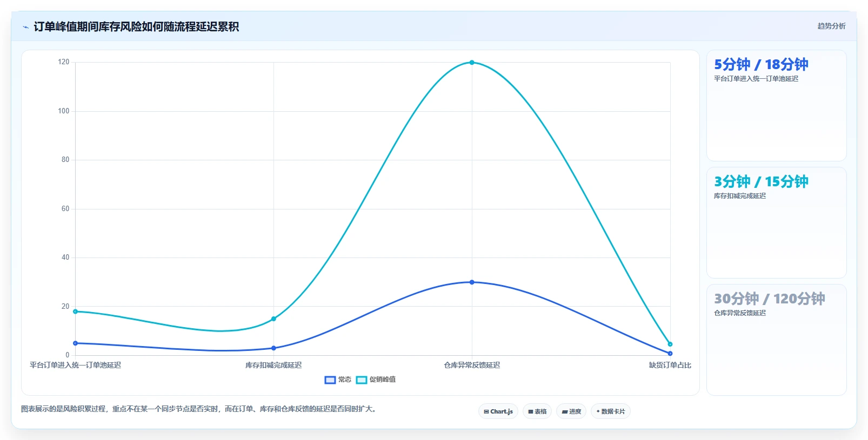This screenshot has width=868, height=440.
Task: Click the 促销峰值 teal legend swatch
Action: (362, 380)
